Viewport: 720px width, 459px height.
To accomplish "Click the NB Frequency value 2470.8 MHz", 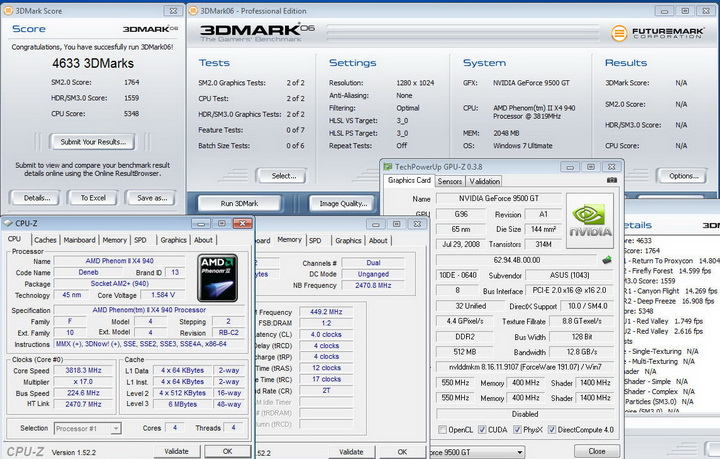I will [373, 285].
